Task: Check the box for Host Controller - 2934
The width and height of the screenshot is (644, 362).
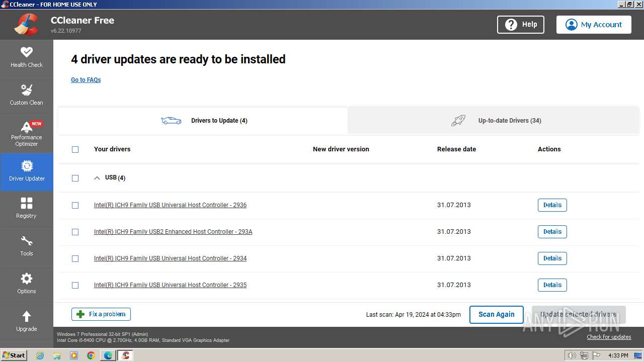Action: coord(75,258)
